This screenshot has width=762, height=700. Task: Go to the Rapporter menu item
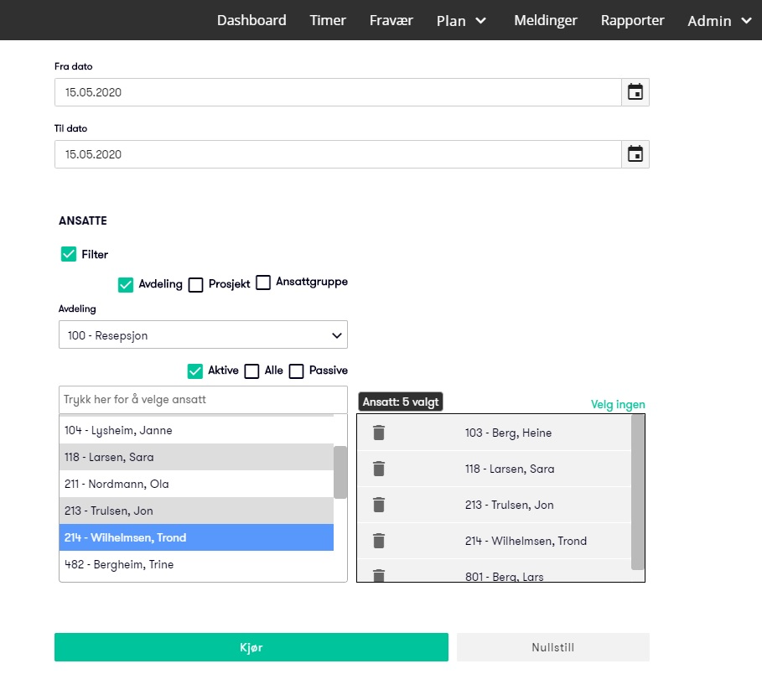point(632,20)
